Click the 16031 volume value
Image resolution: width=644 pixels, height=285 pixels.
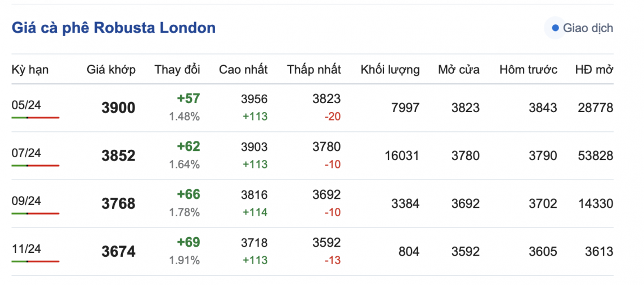click(402, 155)
